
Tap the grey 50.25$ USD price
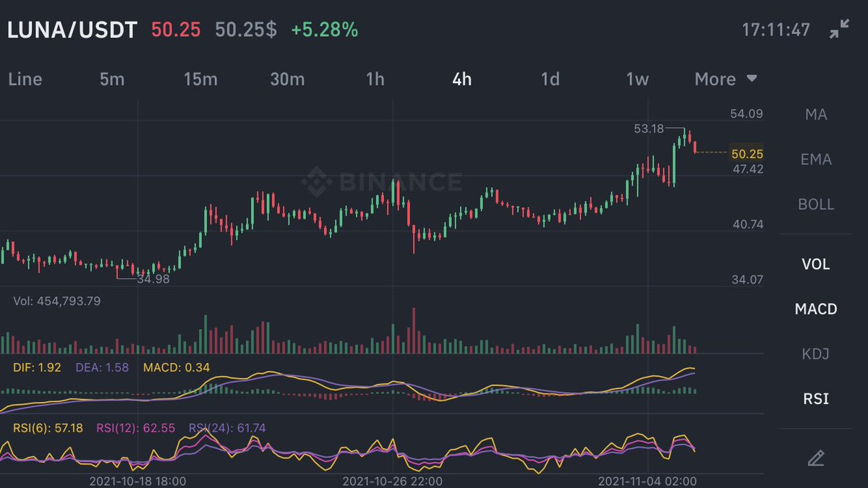[246, 30]
